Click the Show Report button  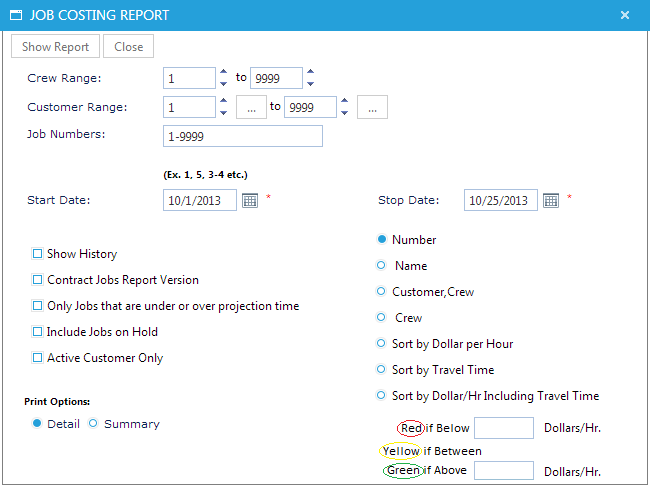56,47
